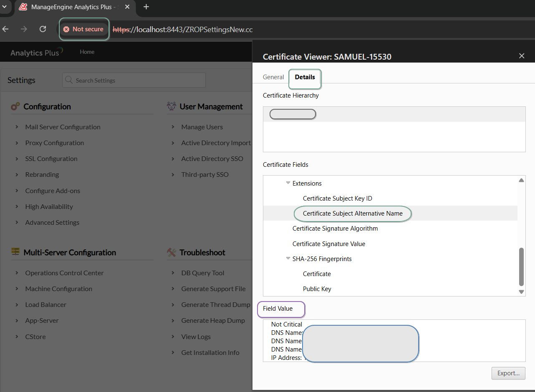Click chevron beside Load Balancer
This screenshot has height=392, width=535.
[x=17, y=304]
